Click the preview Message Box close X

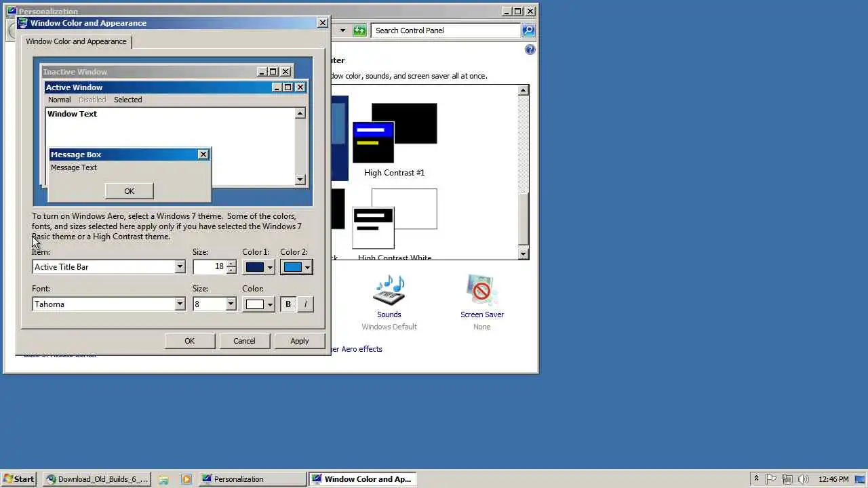click(203, 155)
